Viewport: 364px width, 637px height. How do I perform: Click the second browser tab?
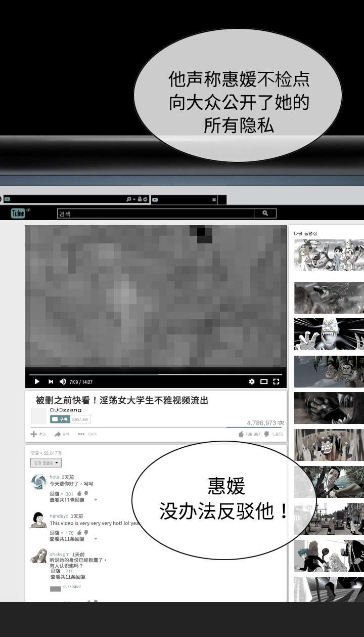click(184, 200)
